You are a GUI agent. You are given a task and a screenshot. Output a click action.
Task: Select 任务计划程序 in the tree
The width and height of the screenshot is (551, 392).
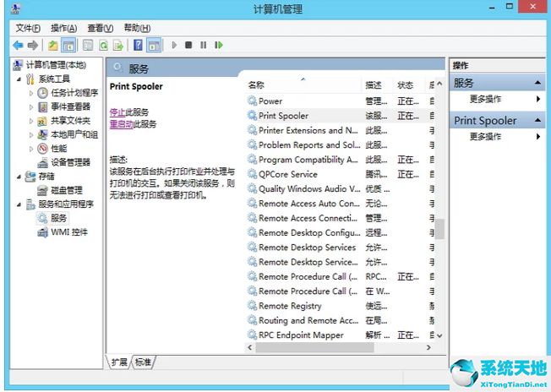click(74, 93)
